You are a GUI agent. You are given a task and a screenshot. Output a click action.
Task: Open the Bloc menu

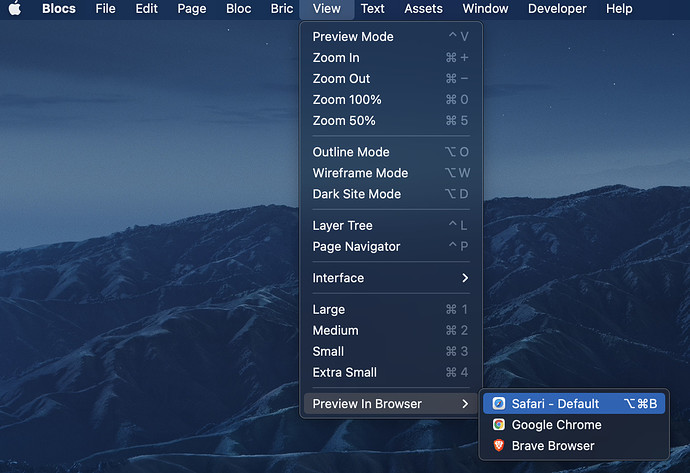pyautogui.click(x=239, y=8)
